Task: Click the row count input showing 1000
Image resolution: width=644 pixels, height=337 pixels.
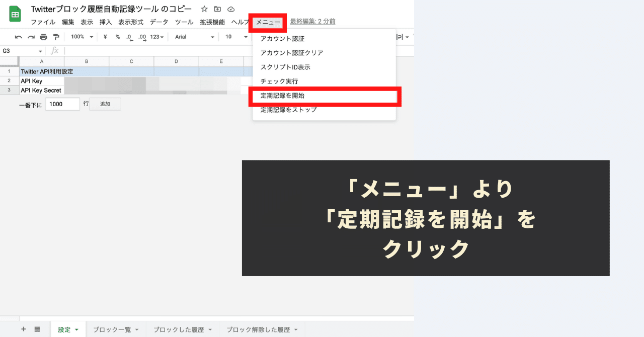Action: pyautogui.click(x=62, y=104)
